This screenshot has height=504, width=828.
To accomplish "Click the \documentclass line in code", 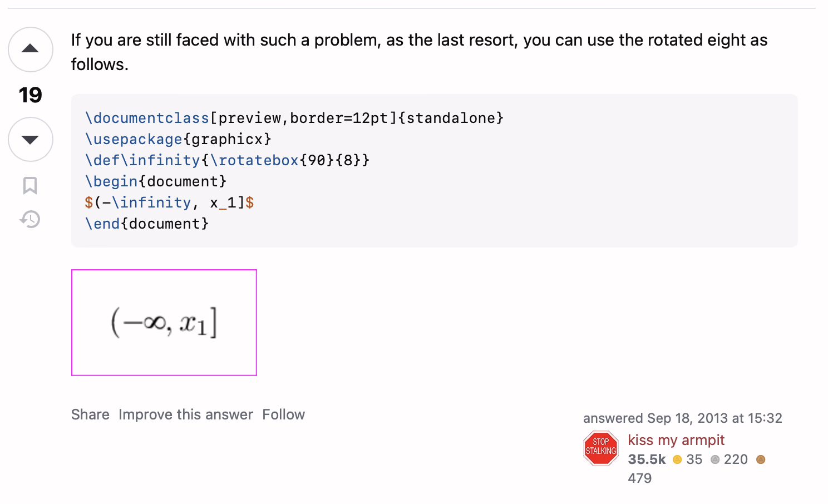I will point(294,118).
